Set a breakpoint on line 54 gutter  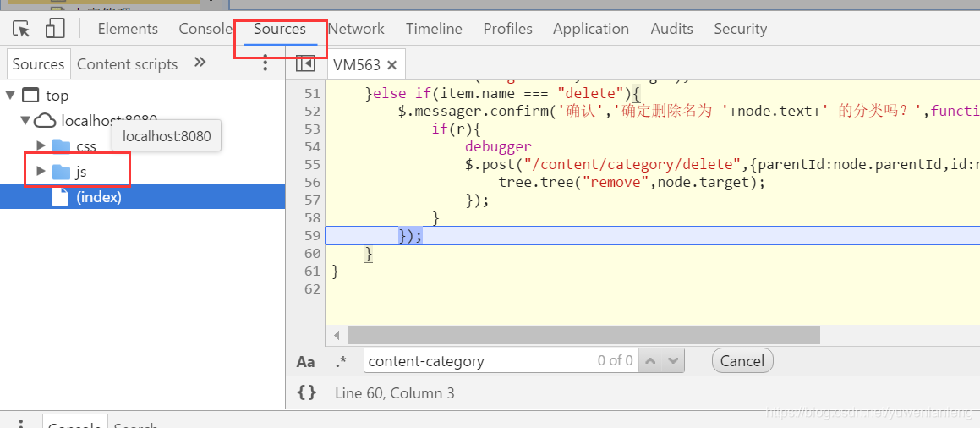[312, 147]
